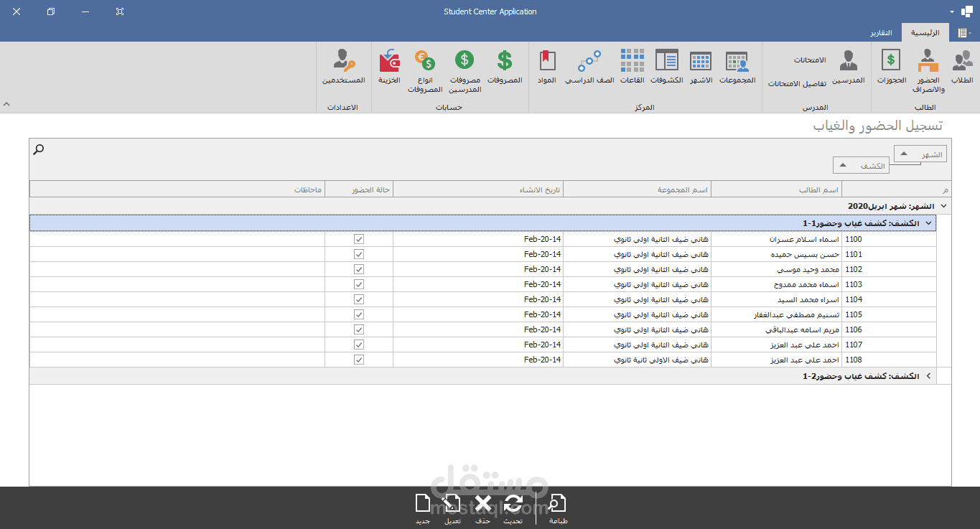Open the application menu icon beside الرئيسية
This screenshot has height=529, width=980.
pos(963,33)
